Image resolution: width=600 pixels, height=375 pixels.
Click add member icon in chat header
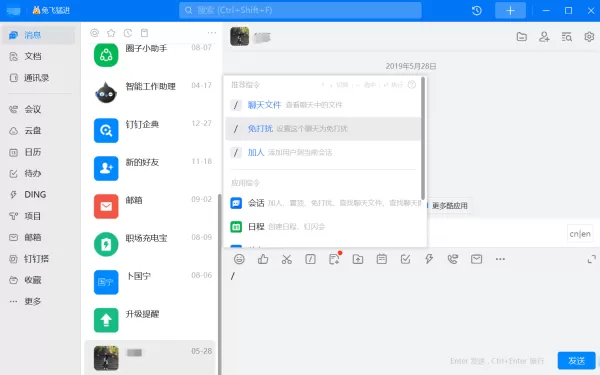coord(544,37)
